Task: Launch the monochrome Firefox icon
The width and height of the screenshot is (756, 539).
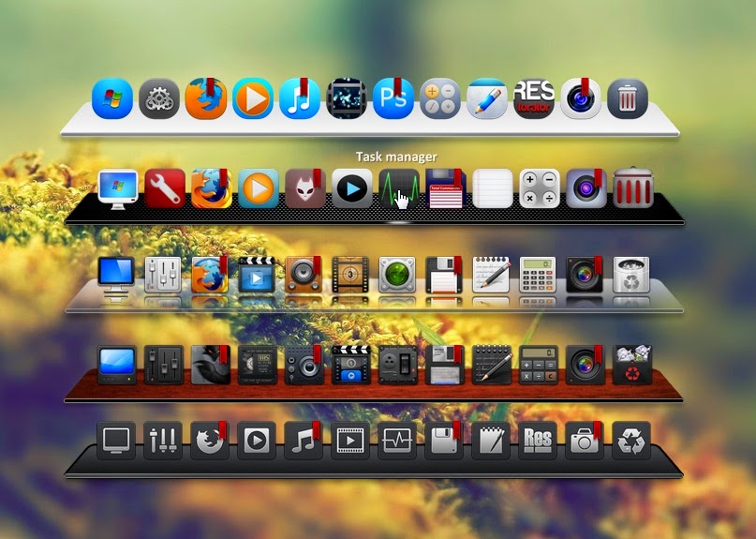Action: pyautogui.click(x=210, y=440)
